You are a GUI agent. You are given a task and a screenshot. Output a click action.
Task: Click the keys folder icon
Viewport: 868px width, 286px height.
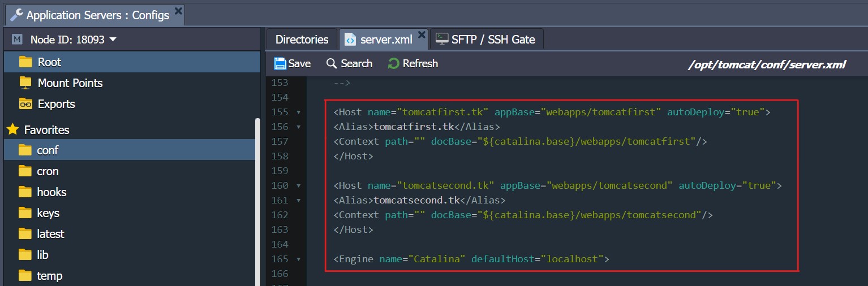(25, 213)
